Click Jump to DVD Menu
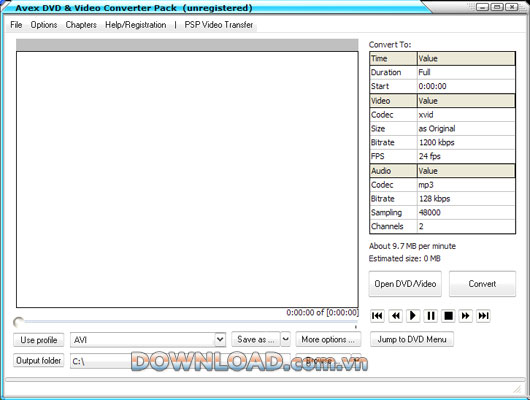The height and width of the screenshot is (400, 530). pos(412,339)
